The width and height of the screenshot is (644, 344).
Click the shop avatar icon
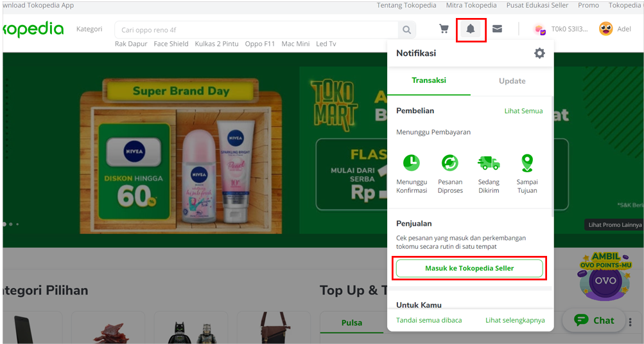click(540, 29)
